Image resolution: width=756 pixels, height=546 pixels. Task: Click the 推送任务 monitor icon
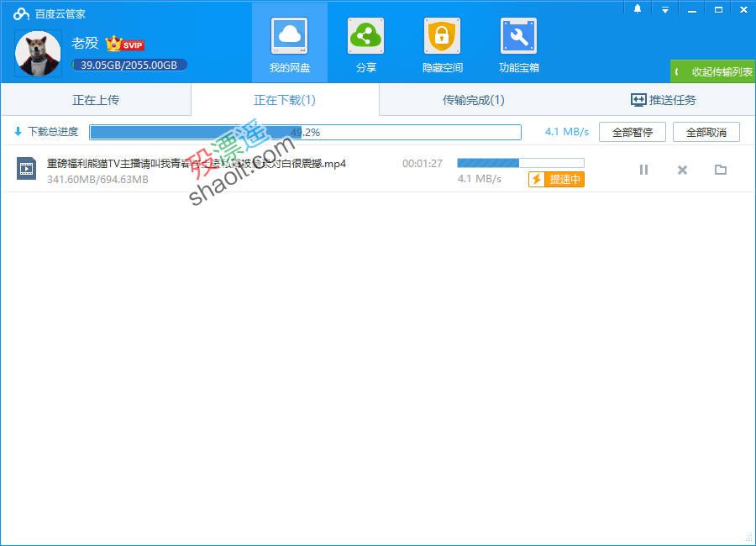638,100
